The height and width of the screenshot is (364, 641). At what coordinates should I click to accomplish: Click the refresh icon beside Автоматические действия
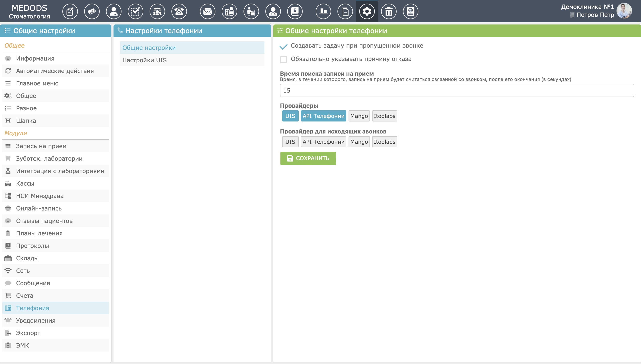pos(8,71)
